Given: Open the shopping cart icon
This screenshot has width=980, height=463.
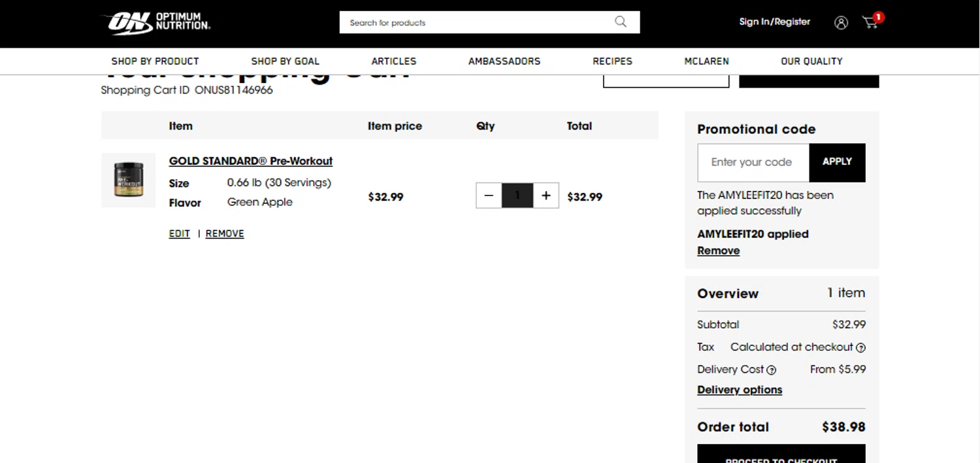Looking at the screenshot, I should (870, 23).
